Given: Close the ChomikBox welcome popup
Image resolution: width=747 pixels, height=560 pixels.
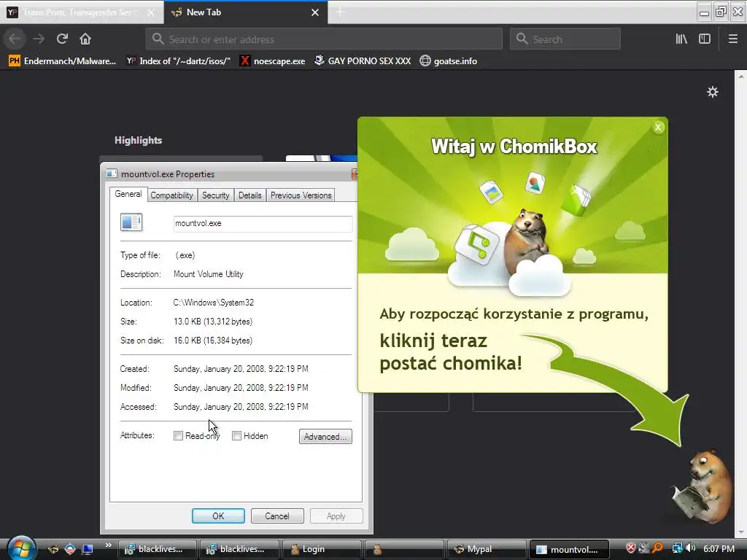Looking at the screenshot, I should [x=658, y=127].
